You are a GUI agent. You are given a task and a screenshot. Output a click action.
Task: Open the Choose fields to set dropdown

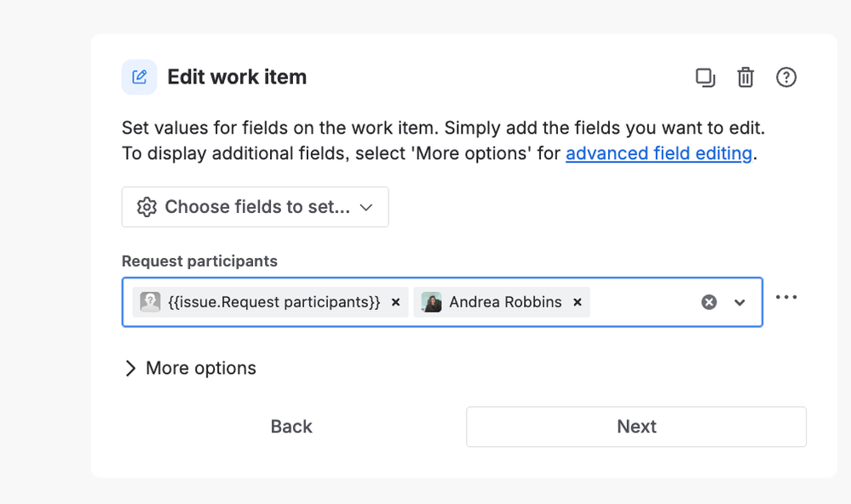tap(255, 207)
